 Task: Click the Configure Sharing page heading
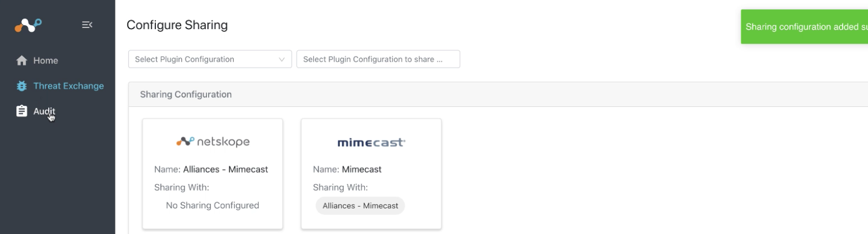[x=177, y=25]
